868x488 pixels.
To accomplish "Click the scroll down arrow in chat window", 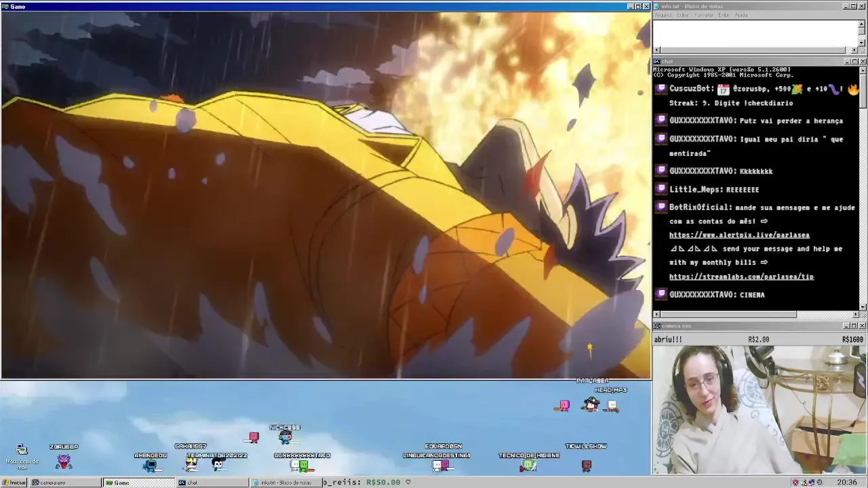I will pyautogui.click(x=862, y=306).
